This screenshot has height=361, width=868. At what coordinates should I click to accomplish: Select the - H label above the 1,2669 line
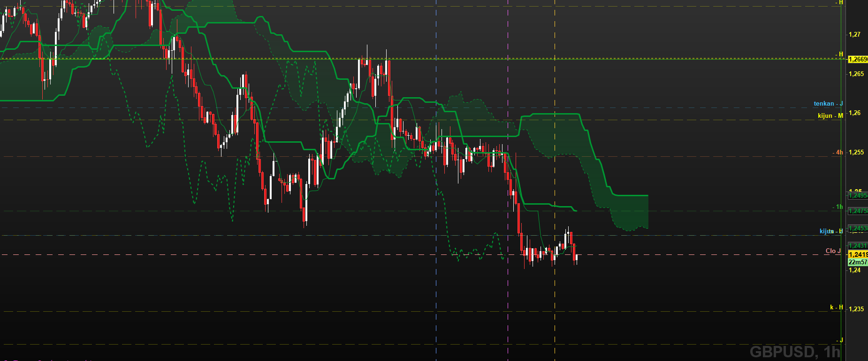839,54
